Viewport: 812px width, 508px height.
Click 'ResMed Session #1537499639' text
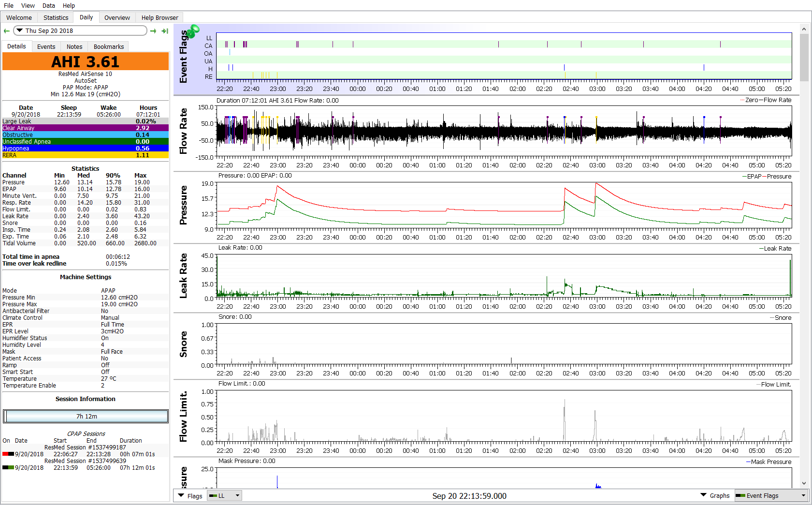tap(85, 461)
